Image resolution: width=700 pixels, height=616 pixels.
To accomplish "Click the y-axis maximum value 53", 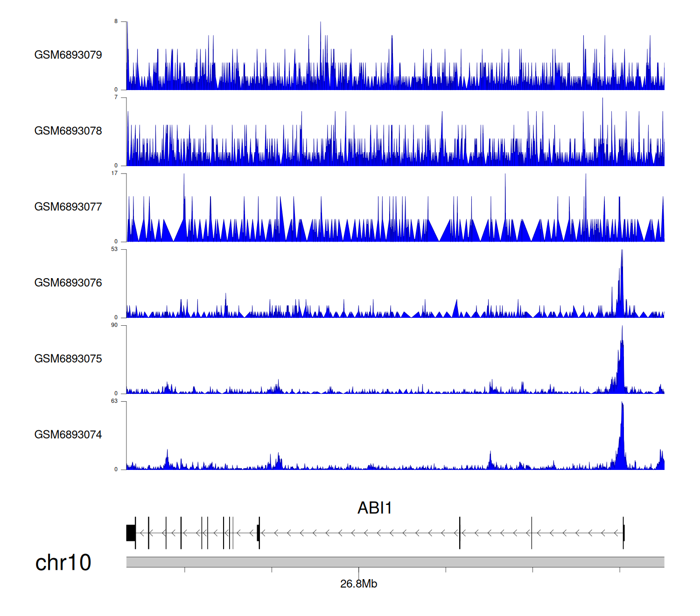I will click(114, 249).
